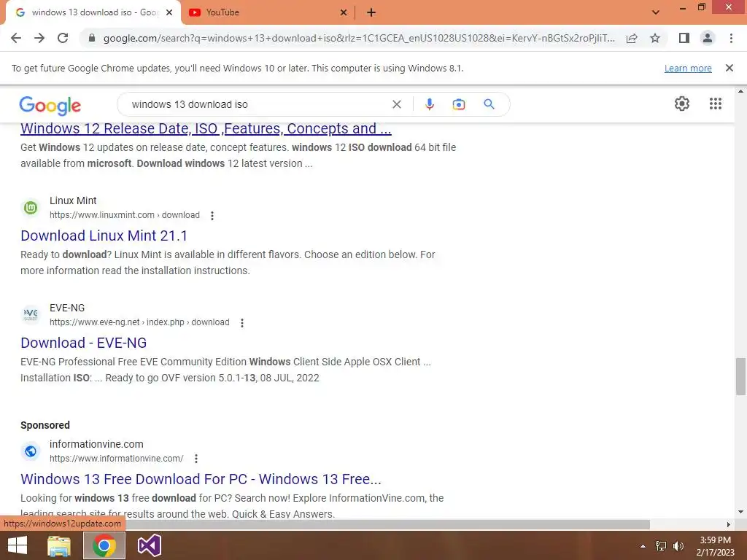The height and width of the screenshot is (560, 747).
Task: Dismiss the Chrome update notification bar
Action: point(729,68)
